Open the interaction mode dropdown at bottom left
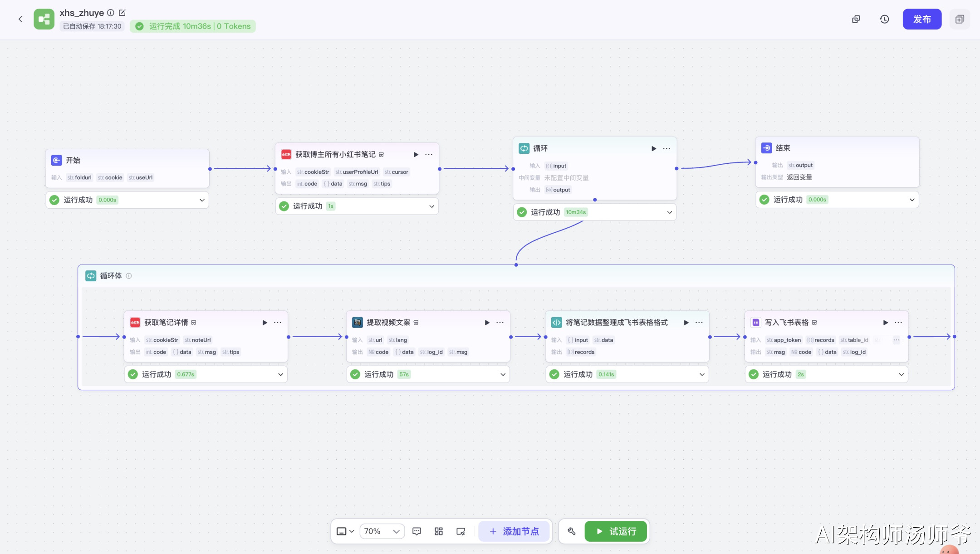This screenshot has height=554, width=980. tap(345, 531)
